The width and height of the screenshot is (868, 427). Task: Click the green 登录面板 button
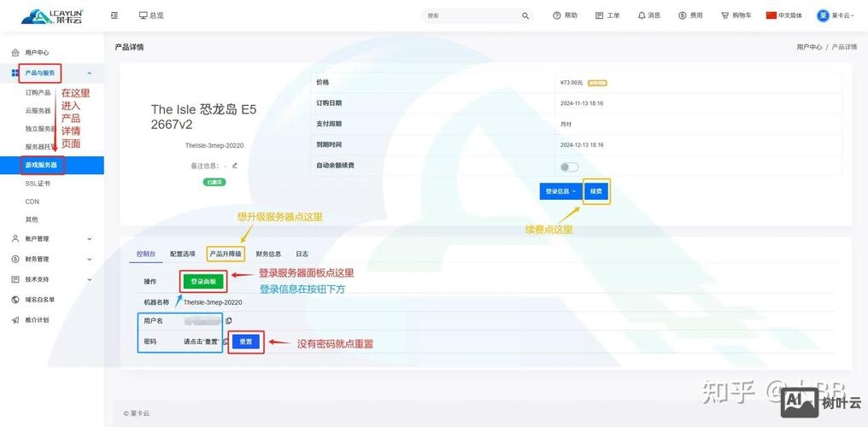point(203,281)
